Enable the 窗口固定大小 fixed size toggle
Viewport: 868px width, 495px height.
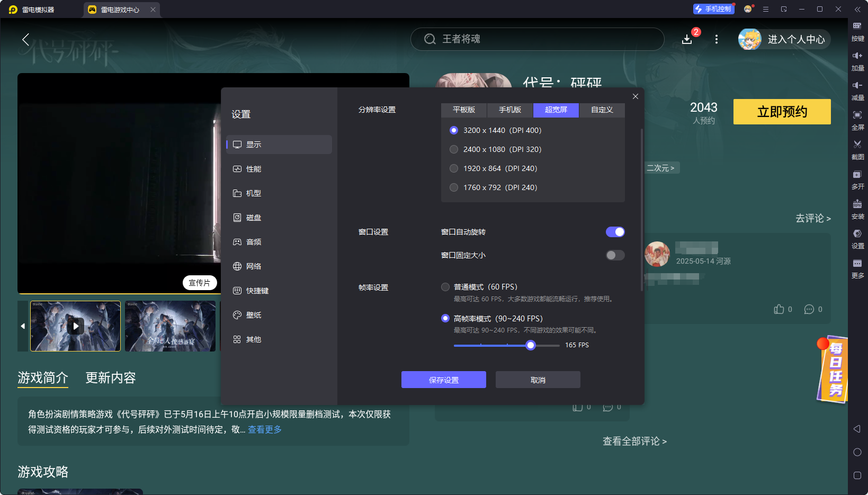[x=615, y=255]
